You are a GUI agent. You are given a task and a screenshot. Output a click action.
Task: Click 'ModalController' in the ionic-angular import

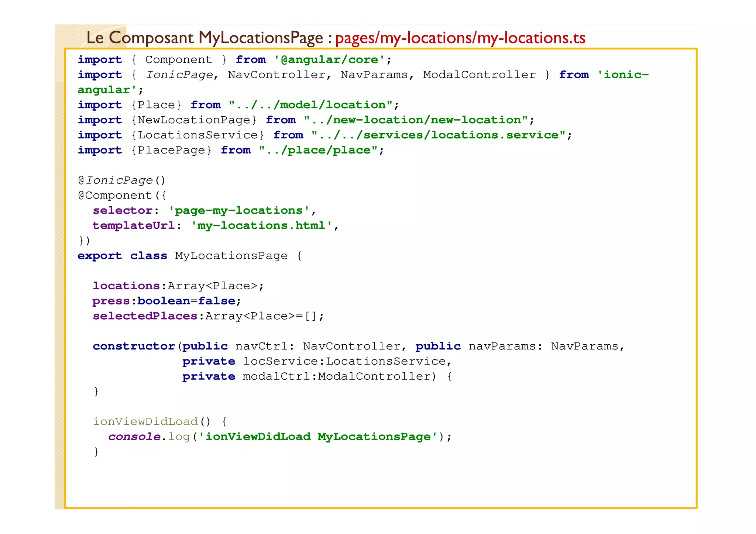click(479, 75)
